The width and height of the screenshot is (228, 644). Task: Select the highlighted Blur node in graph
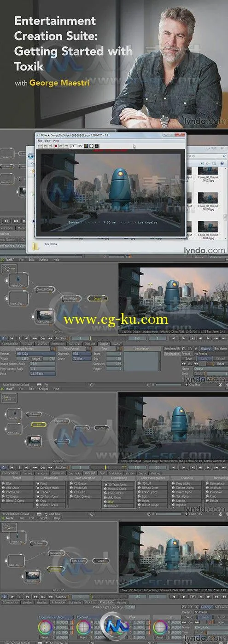pyautogui.click(x=38, y=424)
